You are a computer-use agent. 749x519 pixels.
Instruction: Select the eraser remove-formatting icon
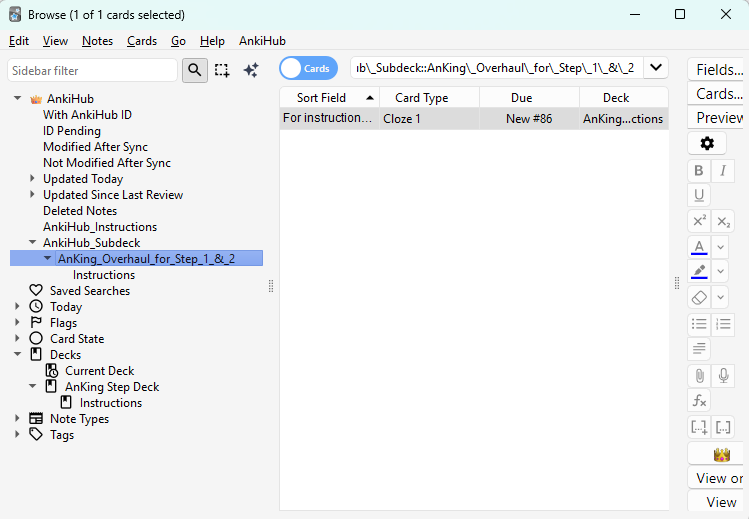[699, 297]
